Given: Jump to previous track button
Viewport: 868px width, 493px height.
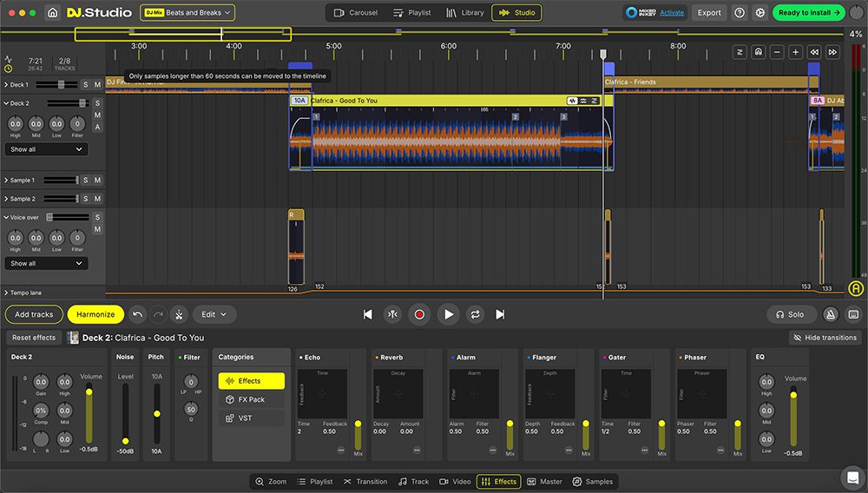Looking at the screenshot, I should 367,314.
